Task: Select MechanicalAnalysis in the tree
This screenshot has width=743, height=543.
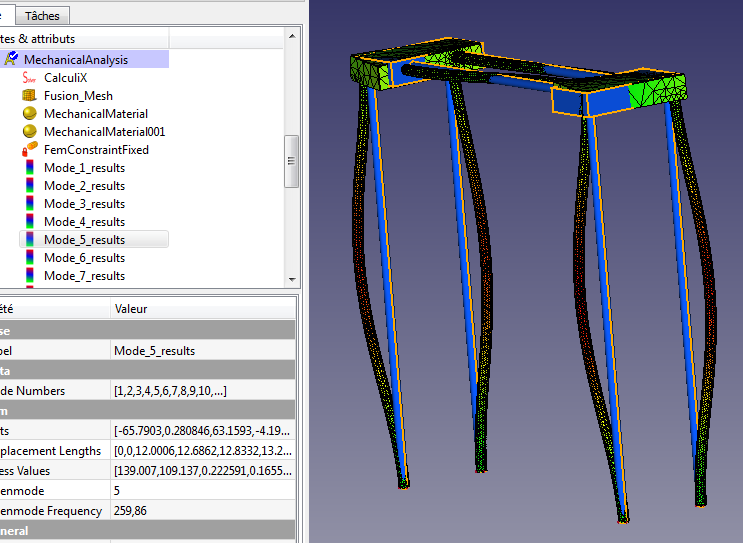Action: coord(76,60)
